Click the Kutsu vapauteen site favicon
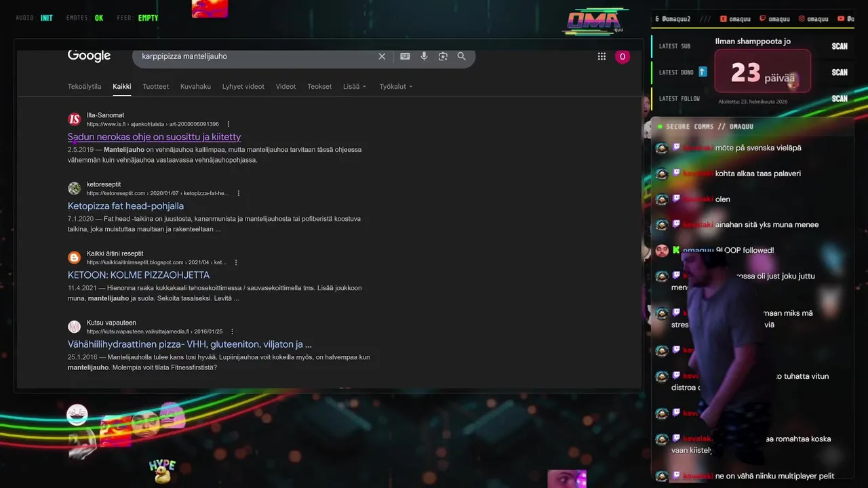 (75, 327)
